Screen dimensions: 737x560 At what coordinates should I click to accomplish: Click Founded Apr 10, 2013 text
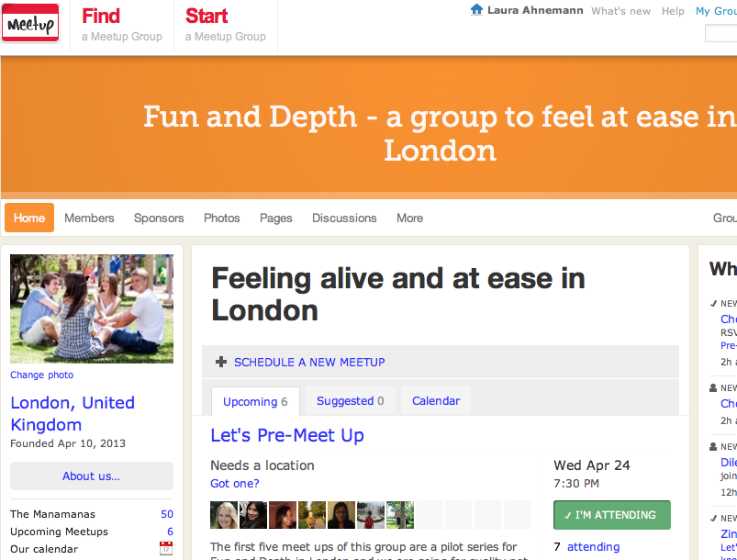point(68,443)
